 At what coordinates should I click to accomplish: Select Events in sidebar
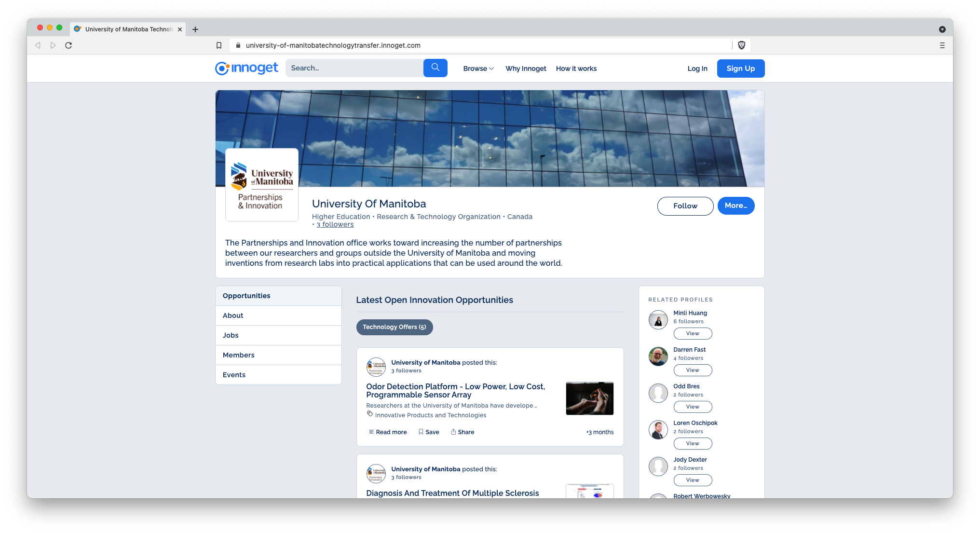278,375
